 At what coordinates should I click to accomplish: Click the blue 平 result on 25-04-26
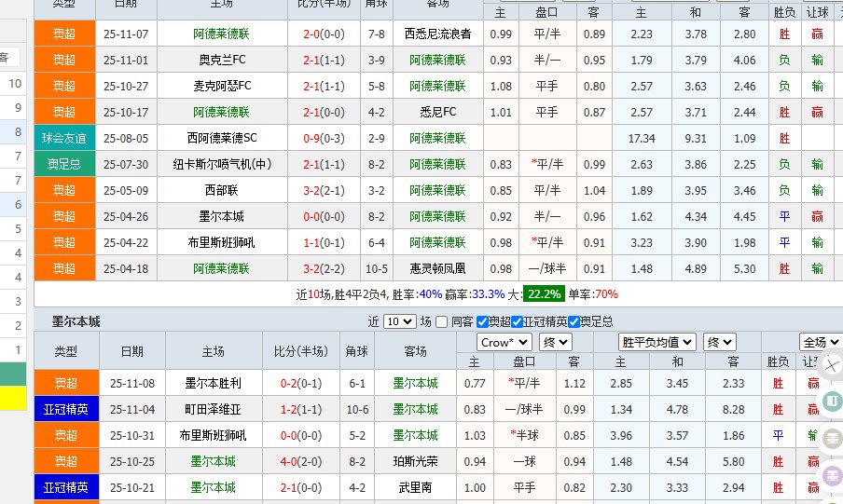click(784, 216)
